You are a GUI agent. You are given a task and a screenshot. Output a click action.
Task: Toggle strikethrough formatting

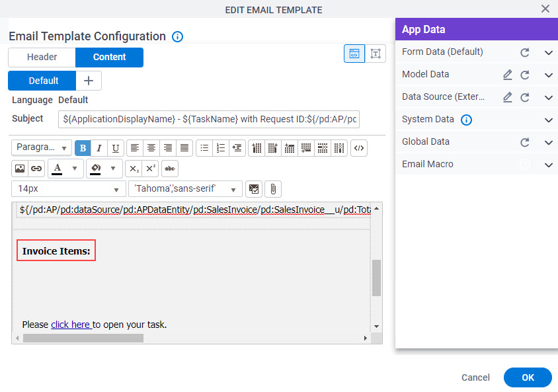[170, 169]
